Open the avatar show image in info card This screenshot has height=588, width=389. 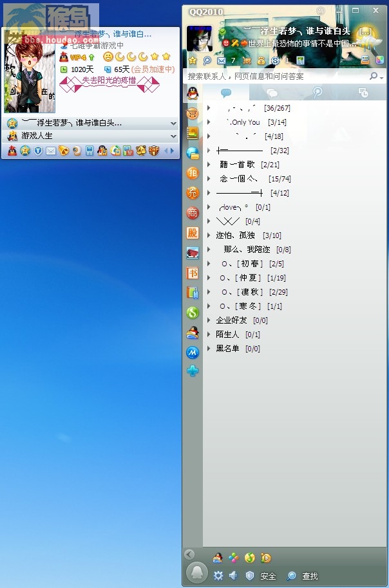tap(29, 71)
